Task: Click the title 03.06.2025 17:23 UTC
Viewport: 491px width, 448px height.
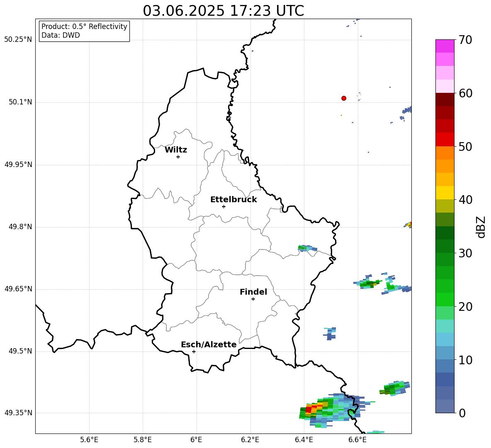Action: click(x=223, y=11)
